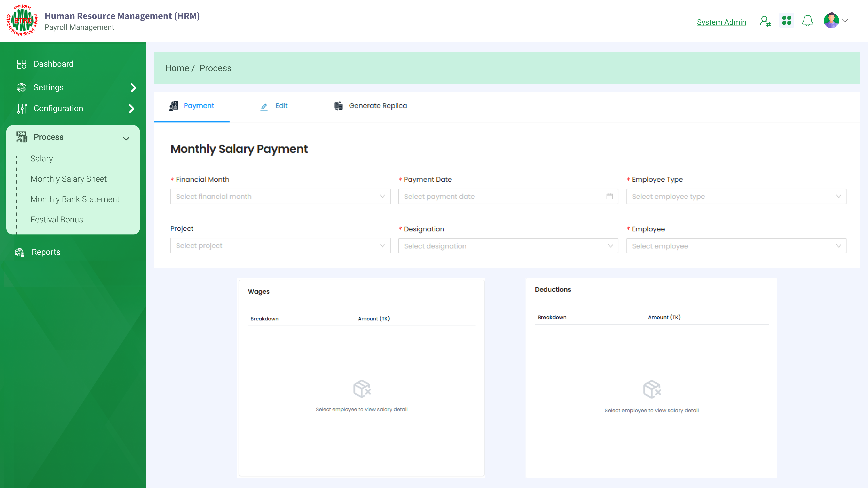Open the Employee Type dropdown
868x488 pixels.
click(736, 197)
